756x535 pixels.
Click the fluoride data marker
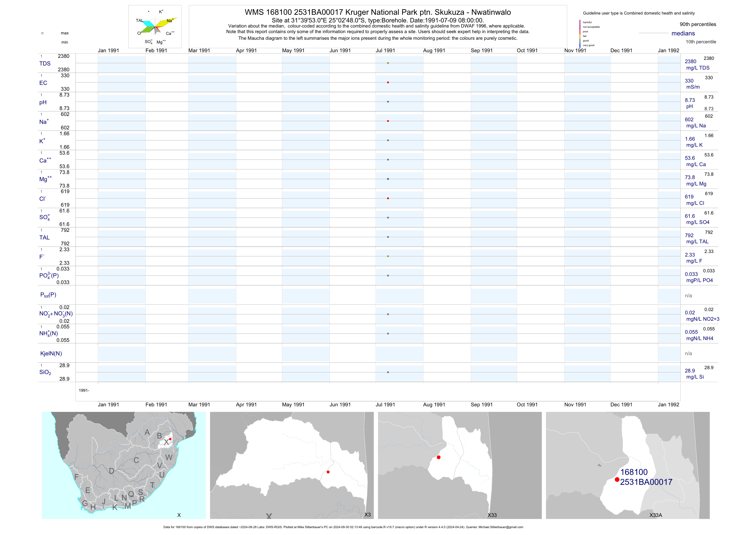(x=388, y=256)
